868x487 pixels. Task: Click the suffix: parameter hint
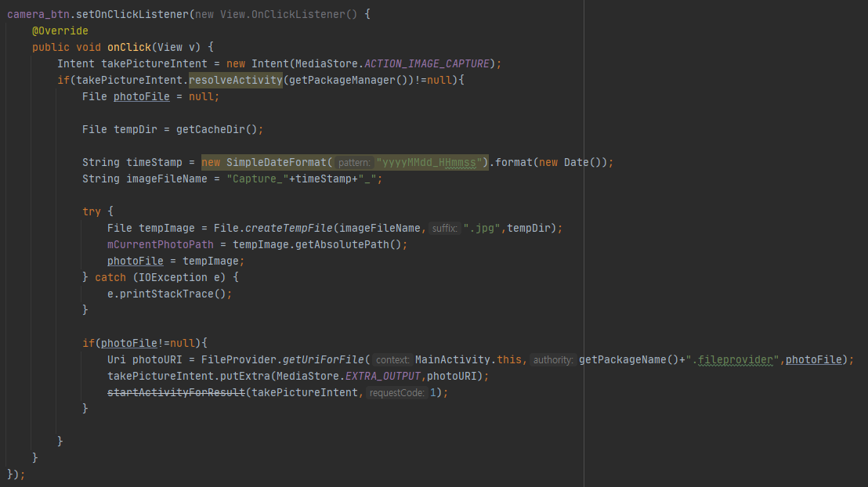pyautogui.click(x=444, y=228)
